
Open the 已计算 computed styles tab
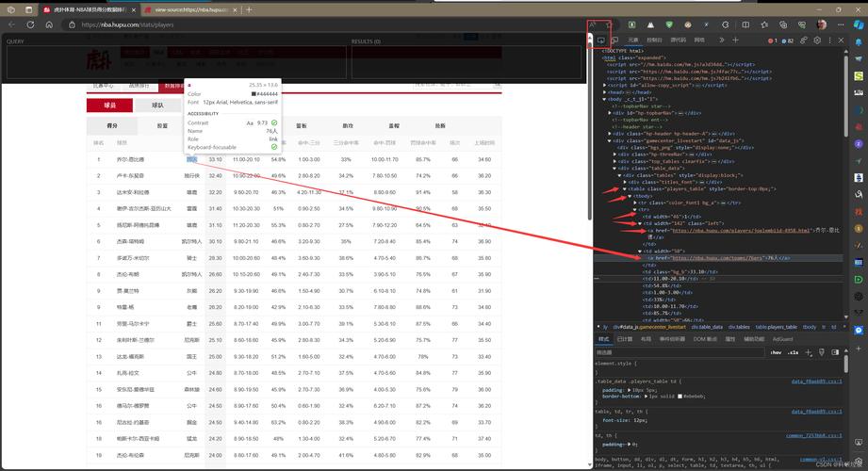[x=625, y=339]
